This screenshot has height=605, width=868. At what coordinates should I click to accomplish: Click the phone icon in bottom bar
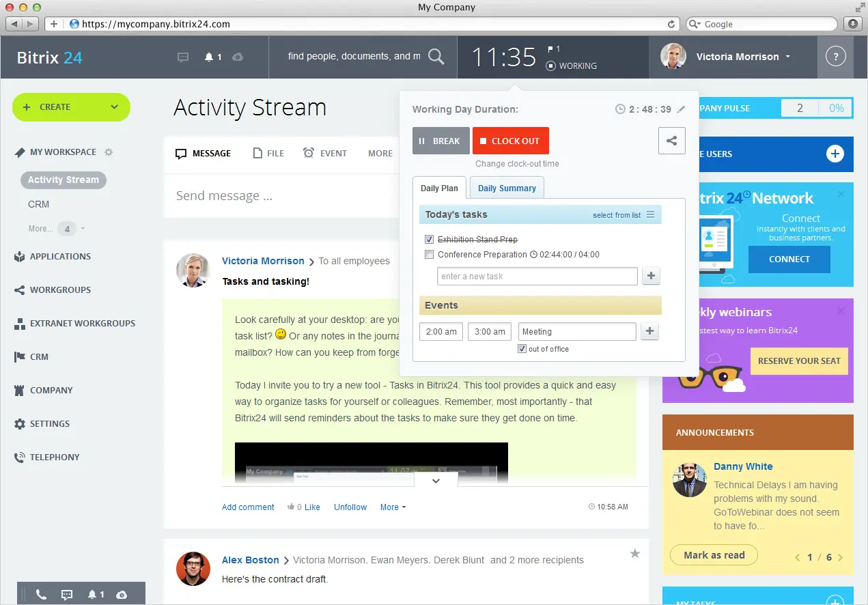41,595
